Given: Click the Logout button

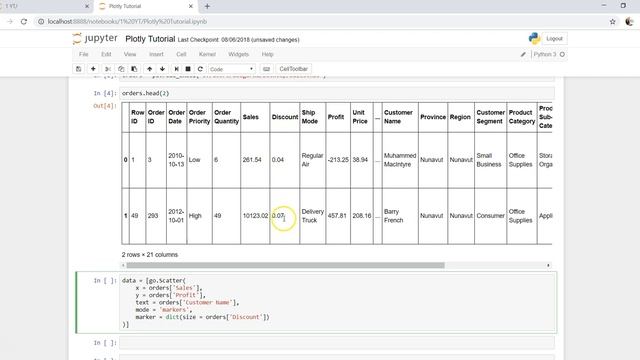Looking at the screenshot, I should click(554, 38).
